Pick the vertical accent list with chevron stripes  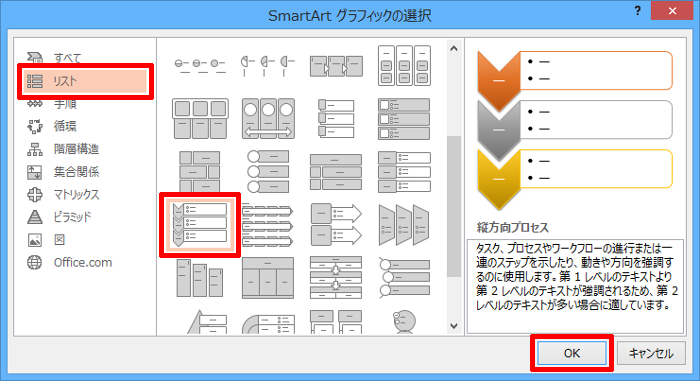tap(268, 225)
